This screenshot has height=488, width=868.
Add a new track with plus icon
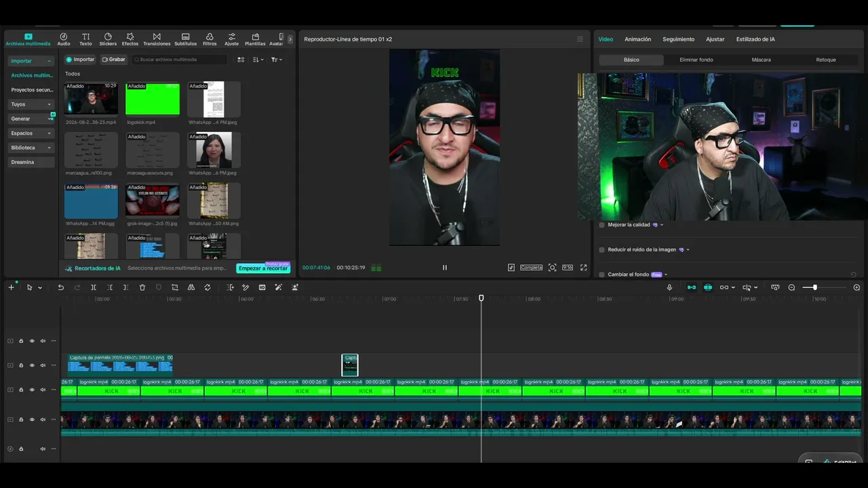pyautogui.click(x=11, y=287)
